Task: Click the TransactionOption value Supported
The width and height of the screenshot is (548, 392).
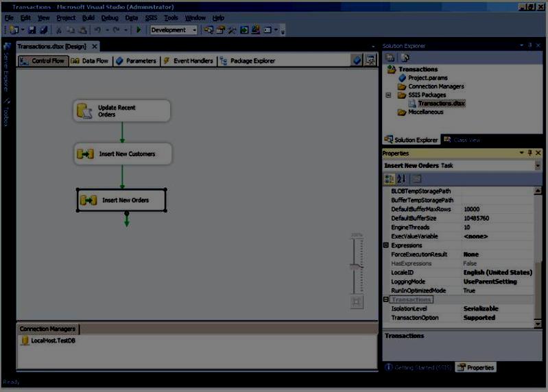Action: pos(479,318)
